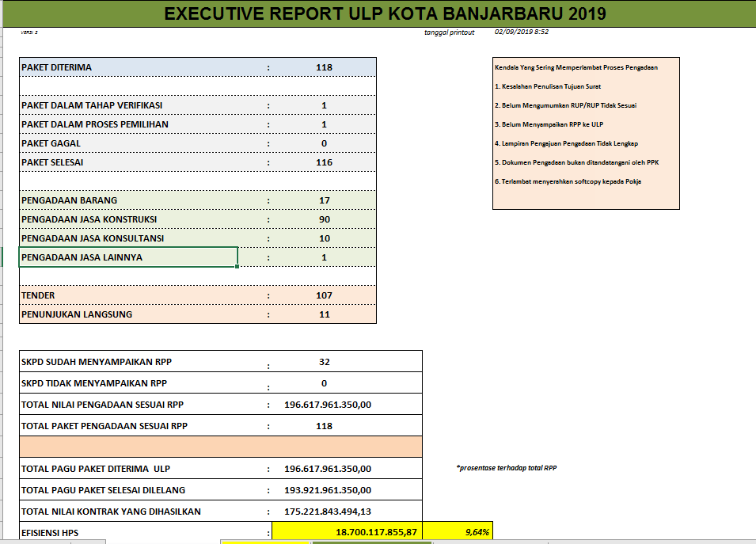This screenshot has height=544, width=756.
Task: Click the PENGADAAN JASA KONSTRUKSI value 90
Action: (x=324, y=219)
